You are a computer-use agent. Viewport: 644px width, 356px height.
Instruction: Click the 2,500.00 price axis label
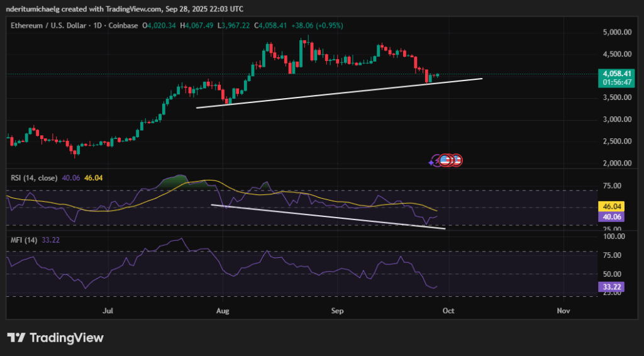(x=617, y=142)
